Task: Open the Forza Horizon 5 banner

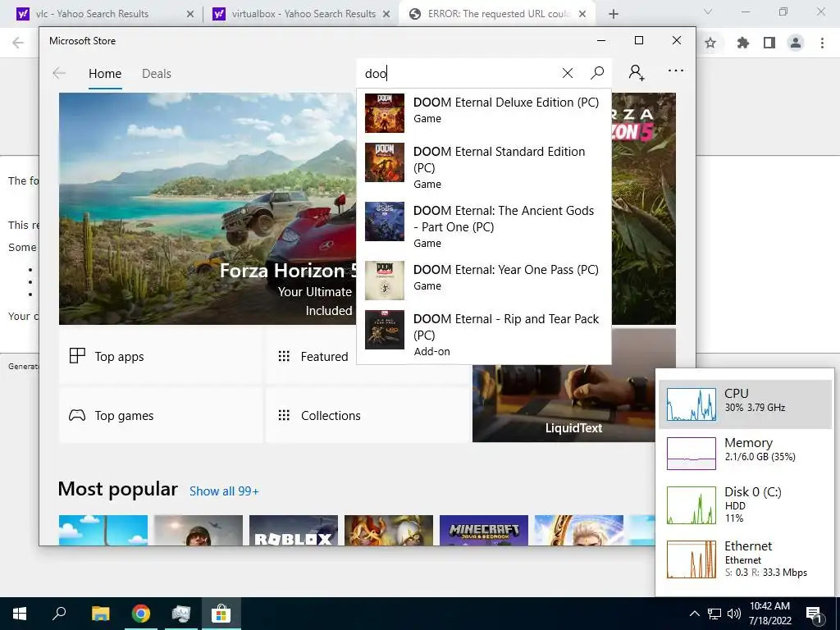Action: (208, 208)
